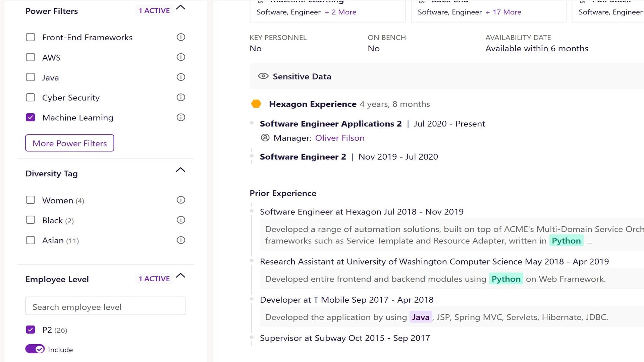The width and height of the screenshot is (644, 362).
Task: Click the info icon beside the Women tag
Action: 180,200
